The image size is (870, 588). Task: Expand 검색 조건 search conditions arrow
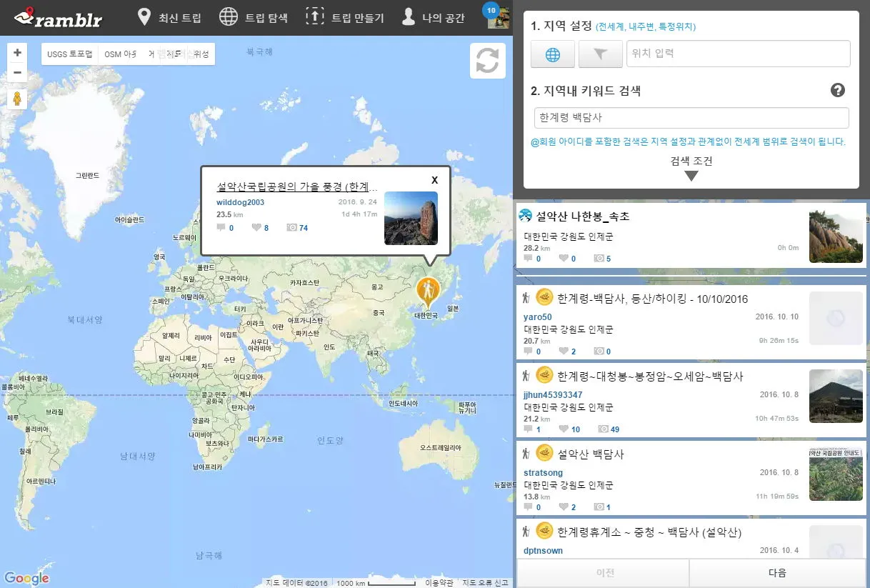click(691, 175)
